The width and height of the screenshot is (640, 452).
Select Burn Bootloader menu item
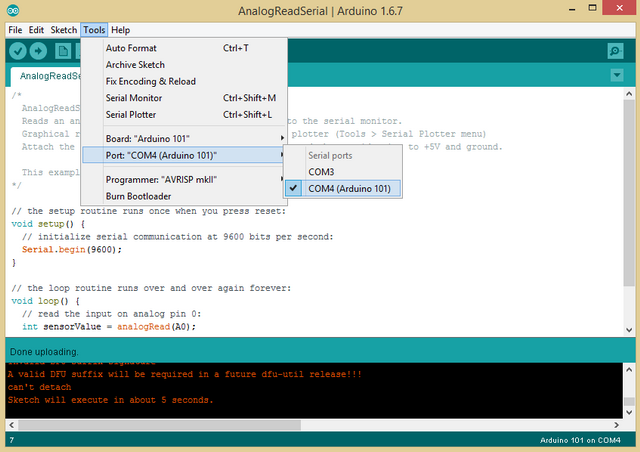(184, 196)
